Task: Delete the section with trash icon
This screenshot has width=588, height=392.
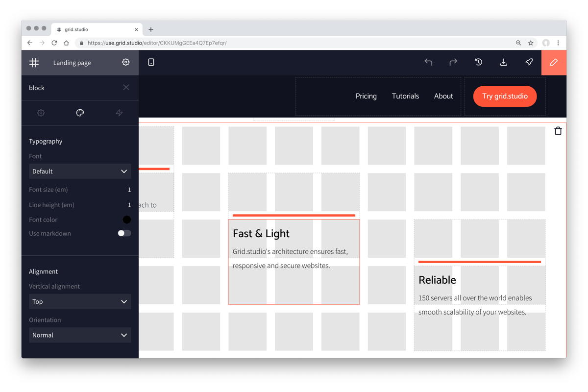Action: pyautogui.click(x=558, y=131)
